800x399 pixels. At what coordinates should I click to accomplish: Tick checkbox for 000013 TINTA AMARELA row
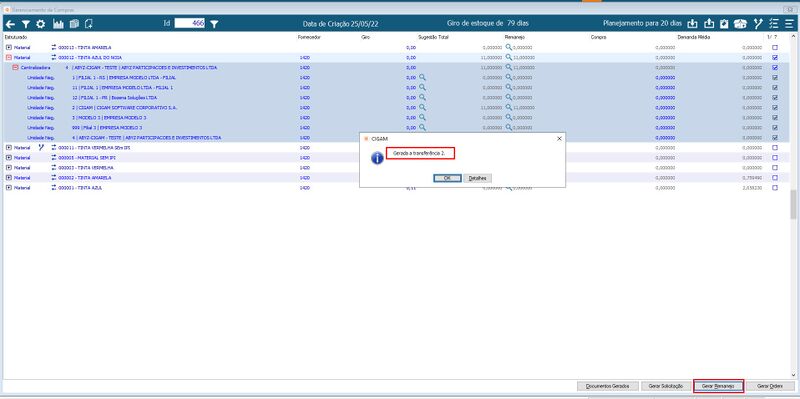pyautogui.click(x=775, y=47)
